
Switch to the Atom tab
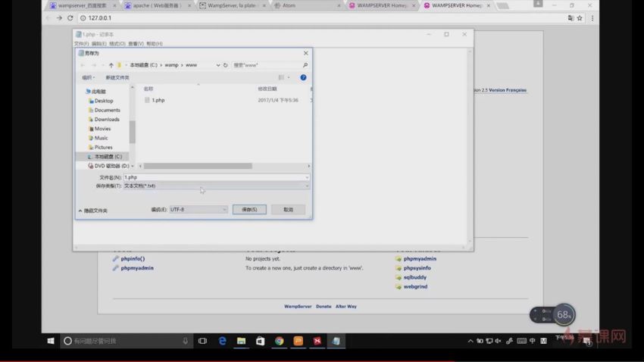(x=306, y=6)
